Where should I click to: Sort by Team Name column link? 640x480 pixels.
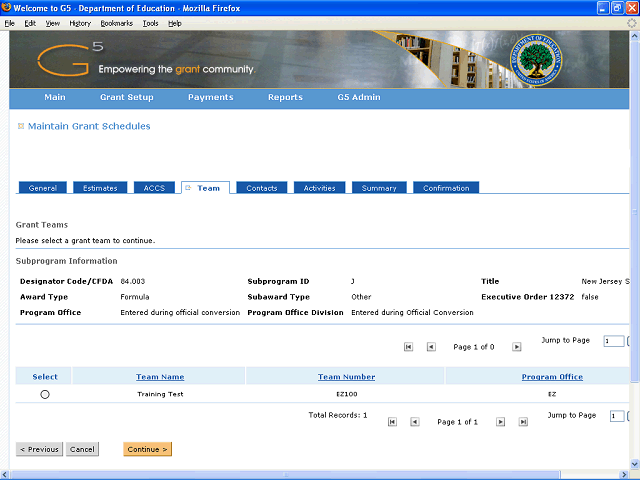160,377
